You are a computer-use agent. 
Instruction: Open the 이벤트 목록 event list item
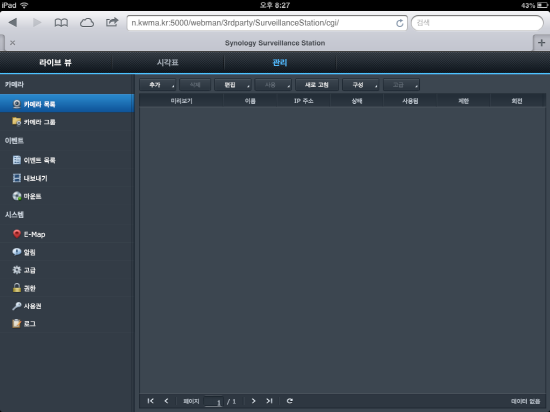click(67, 160)
